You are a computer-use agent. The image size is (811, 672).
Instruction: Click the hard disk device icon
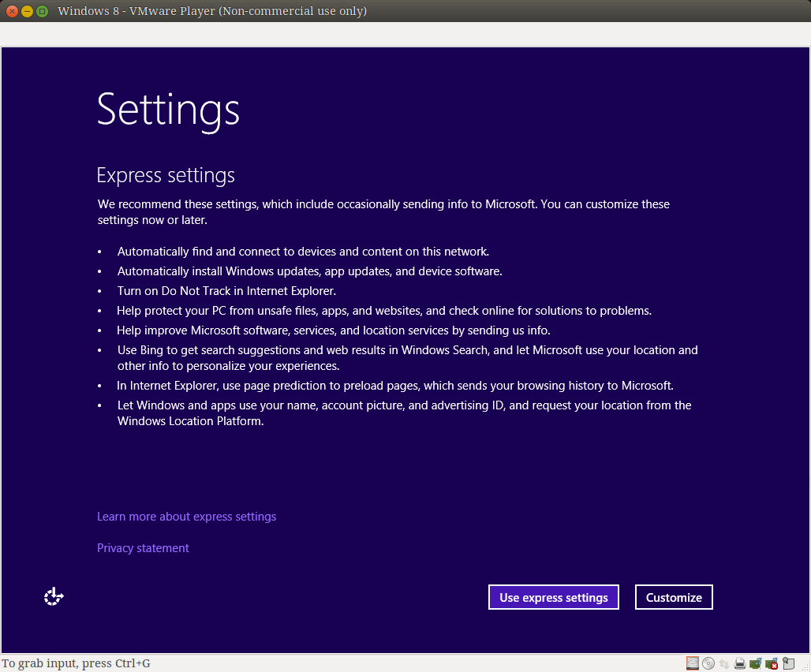click(x=693, y=663)
